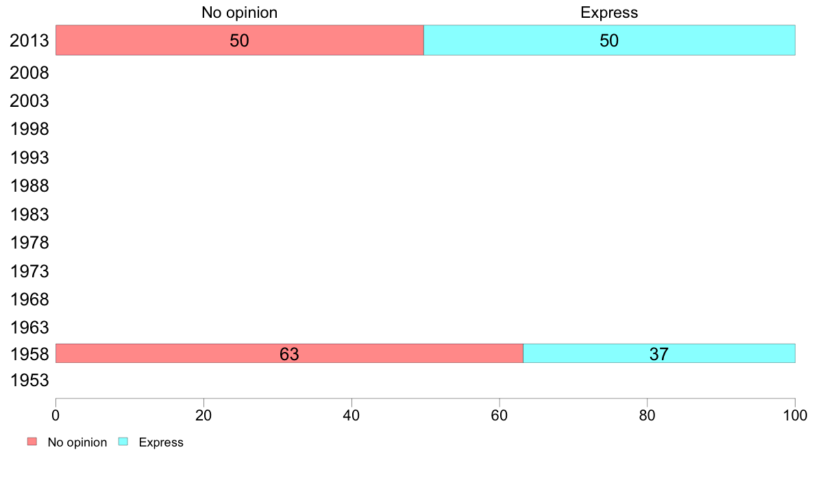Click the No opinion legend text
Screen dimensions: 814x504
77,442
